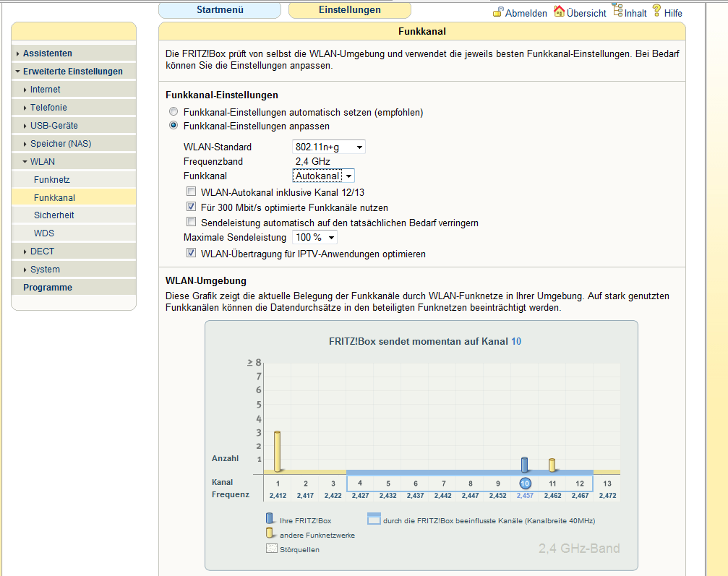Click the yellow 'andere Funknetzwerke' legend icon
The width and height of the screenshot is (728, 576).
[x=269, y=533]
